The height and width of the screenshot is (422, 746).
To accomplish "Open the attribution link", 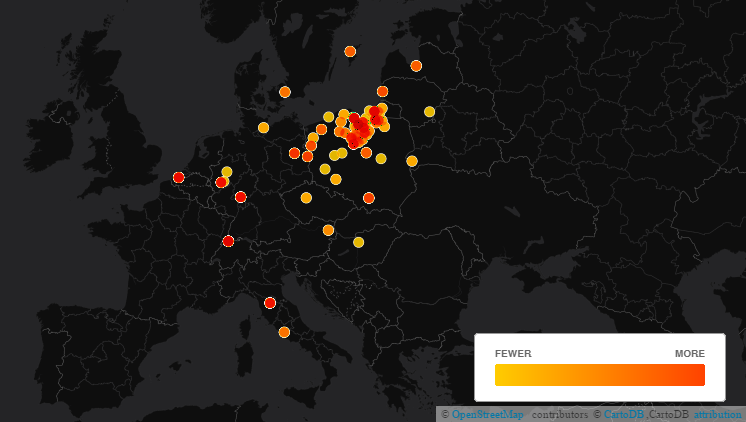I will 717,414.
